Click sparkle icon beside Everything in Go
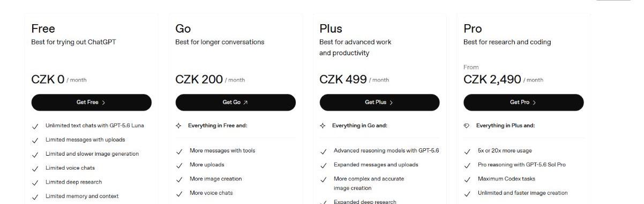Screen dimensions: 644x204 [x=323, y=126]
